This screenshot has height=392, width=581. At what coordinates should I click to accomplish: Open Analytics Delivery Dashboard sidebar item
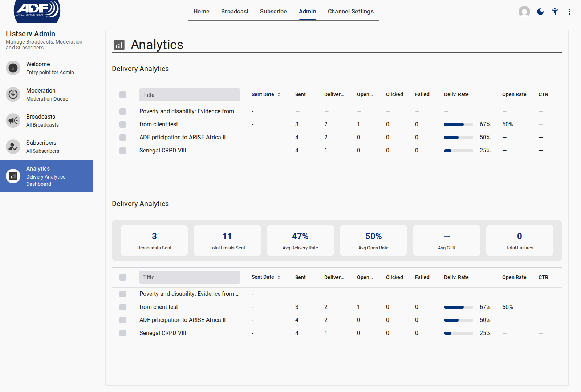pos(46,176)
